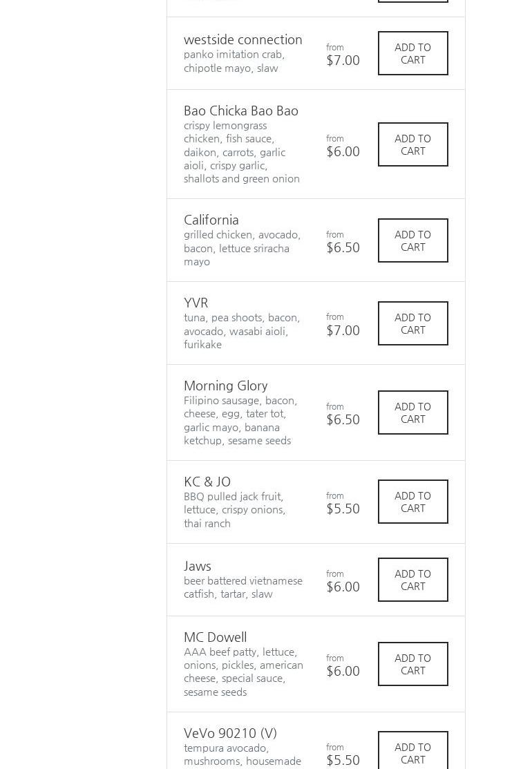Add Morning Glory to cart
The image size is (532, 769).
[x=412, y=412]
